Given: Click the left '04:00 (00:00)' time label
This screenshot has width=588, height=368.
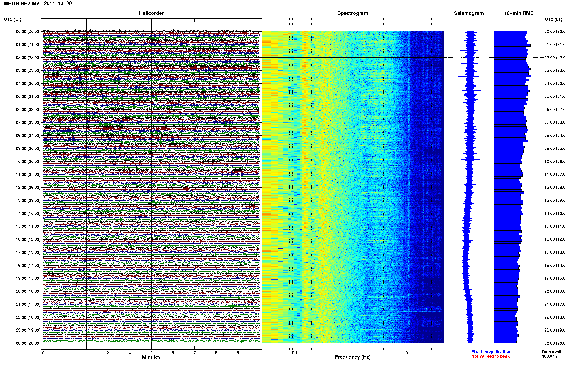Looking at the screenshot, I should 28,83.
